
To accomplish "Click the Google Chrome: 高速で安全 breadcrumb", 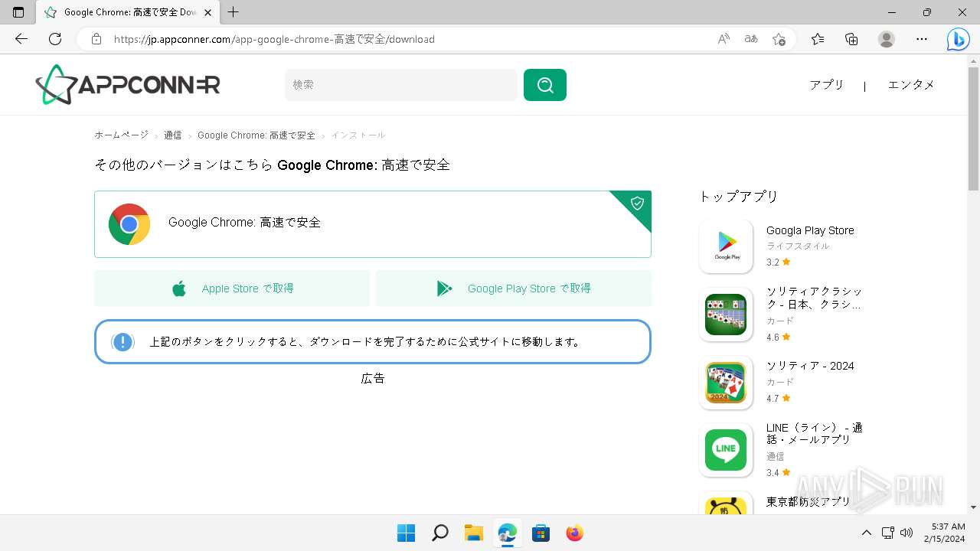I will (x=256, y=135).
